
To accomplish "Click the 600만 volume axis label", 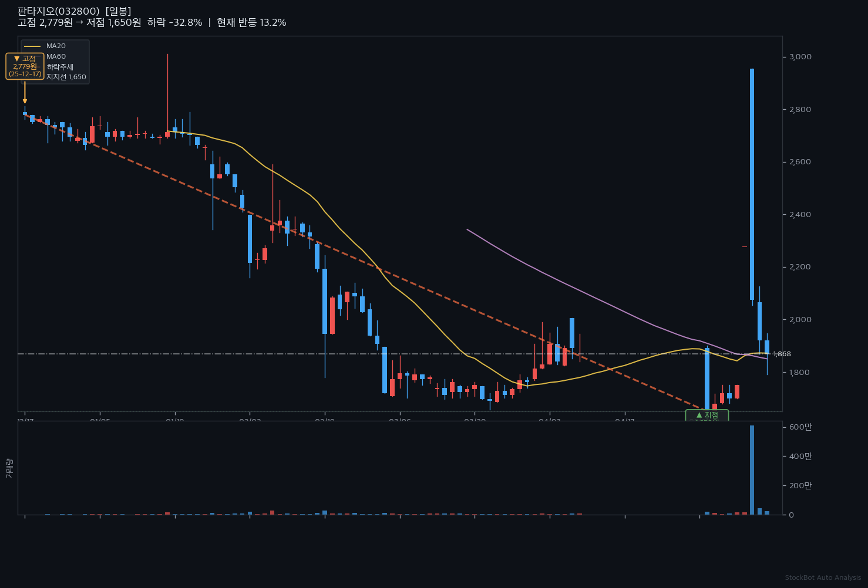I will coord(800,427).
